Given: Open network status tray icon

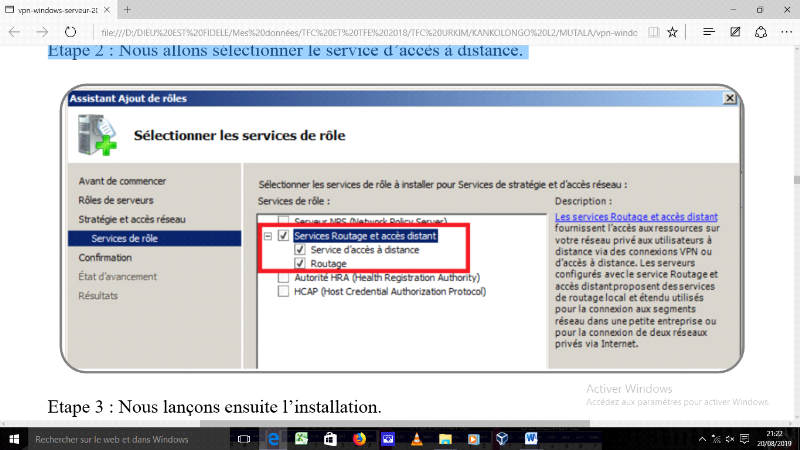Looking at the screenshot, I should pyautogui.click(x=716, y=439).
